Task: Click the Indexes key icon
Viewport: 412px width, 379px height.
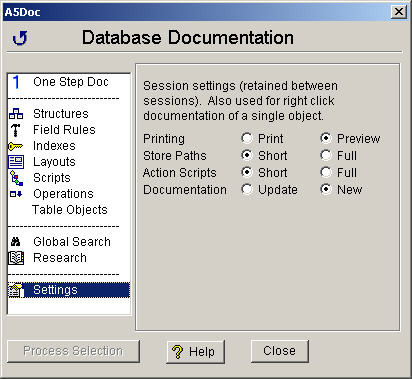Action: coord(15,146)
